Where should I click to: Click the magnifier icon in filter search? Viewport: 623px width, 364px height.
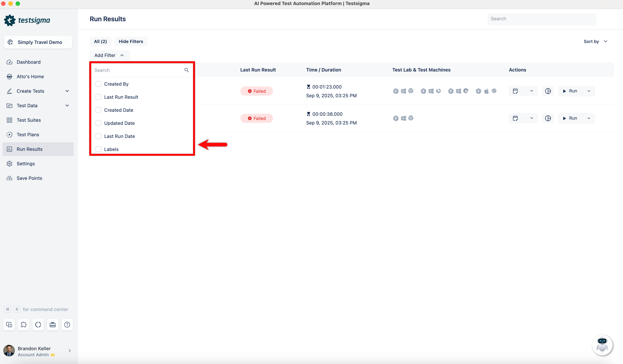click(186, 70)
